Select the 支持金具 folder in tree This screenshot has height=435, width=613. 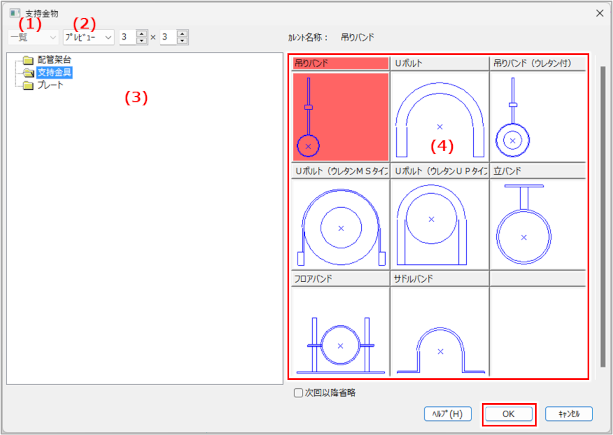(x=54, y=72)
